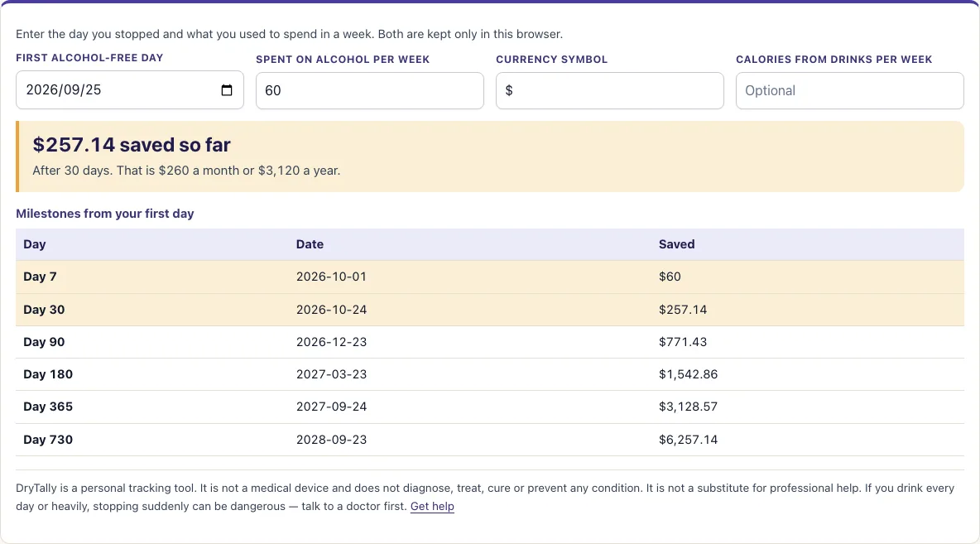Click the Date column header

(x=310, y=244)
